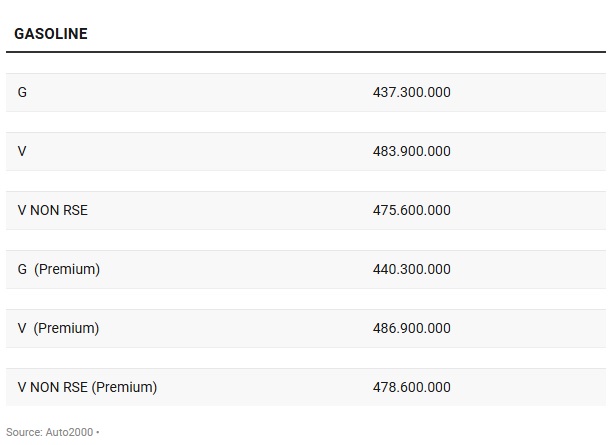Click the dark divider line under GASOLINE

306,51
